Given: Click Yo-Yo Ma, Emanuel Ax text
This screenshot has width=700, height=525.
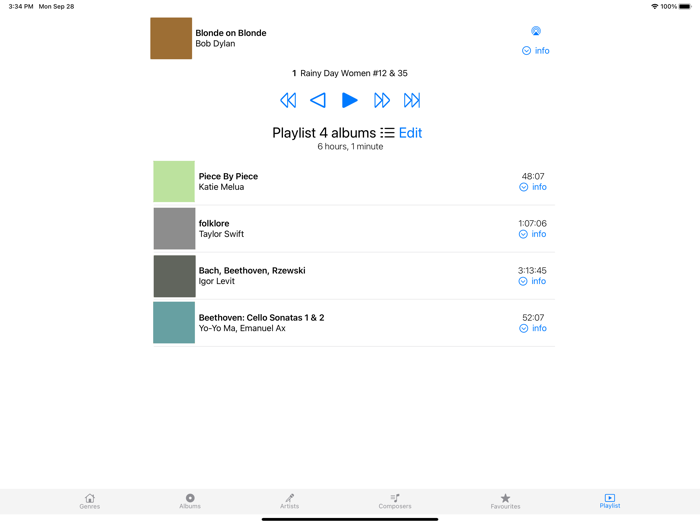Looking at the screenshot, I should point(242,328).
